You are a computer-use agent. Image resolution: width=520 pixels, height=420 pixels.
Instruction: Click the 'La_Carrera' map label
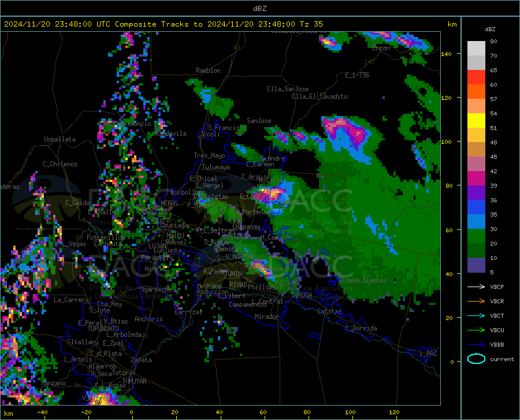tap(71, 300)
